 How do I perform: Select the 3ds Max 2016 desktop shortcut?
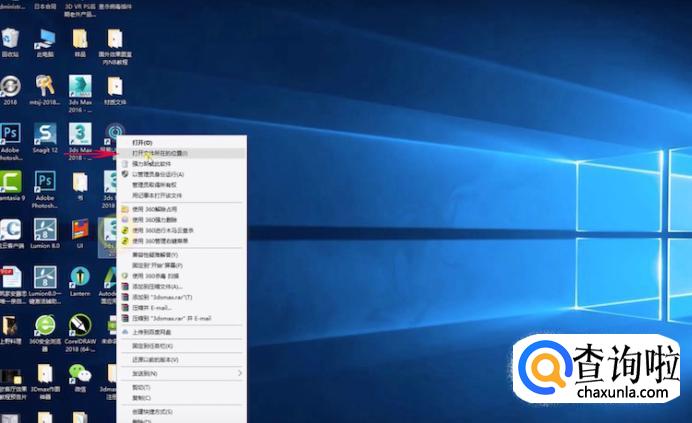tap(80, 93)
